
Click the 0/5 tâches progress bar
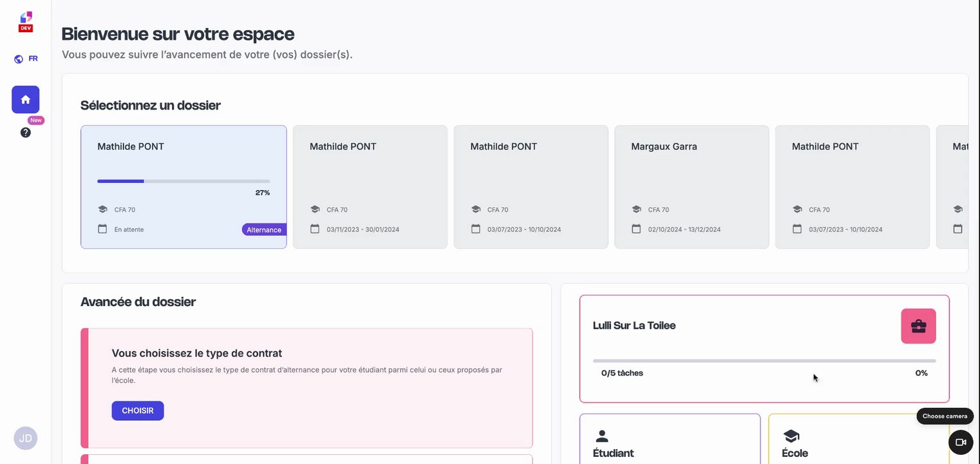764,361
